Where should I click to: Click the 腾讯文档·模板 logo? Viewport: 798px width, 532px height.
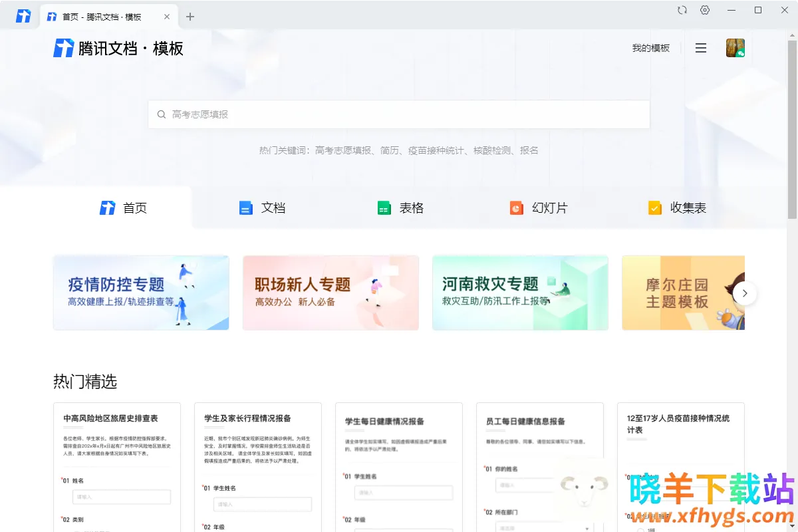[x=118, y=48]
